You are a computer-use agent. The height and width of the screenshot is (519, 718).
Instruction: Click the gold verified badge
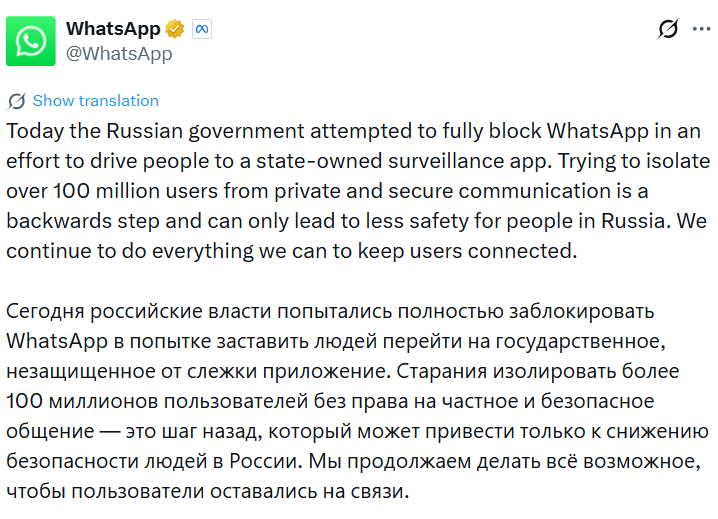point(176,29)
